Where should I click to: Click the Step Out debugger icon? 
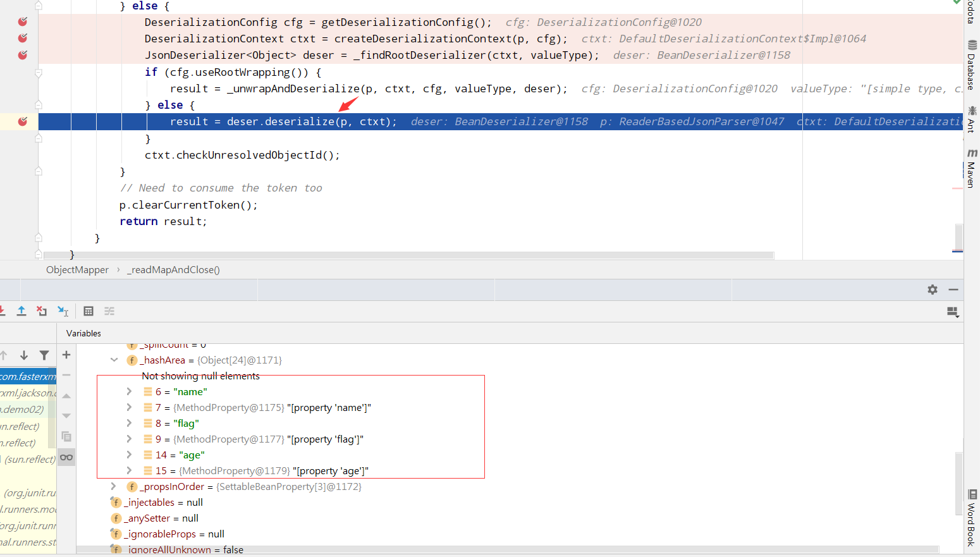click(x=21, y=311)
